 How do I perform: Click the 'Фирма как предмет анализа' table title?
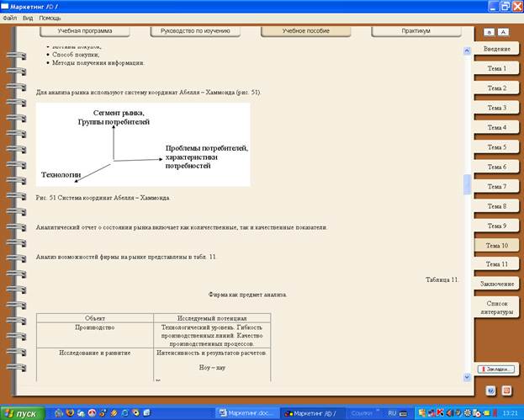[x=247, y=295]
